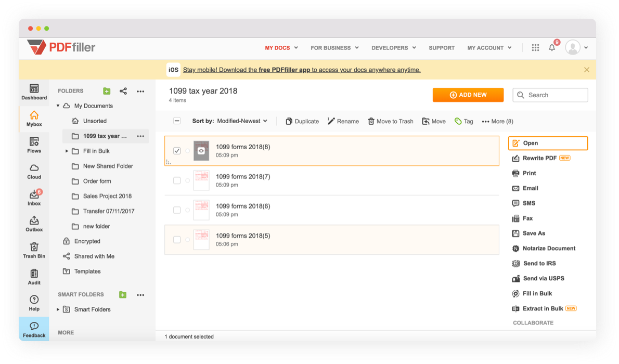Choose Notarize Document option
Image resolution: width=619 pixels, height=364 pixels.
[x=544, y=249]
